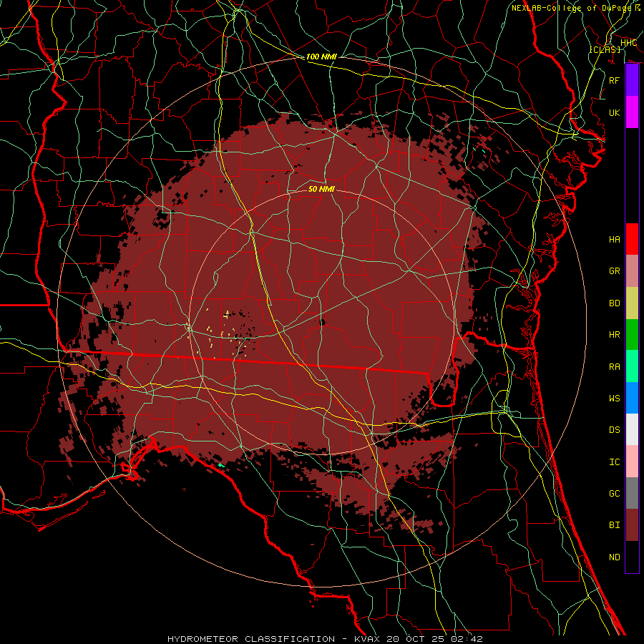The image size is (644, 644).
Task: Click the BI legend label
Action: [x=614, y=525]
